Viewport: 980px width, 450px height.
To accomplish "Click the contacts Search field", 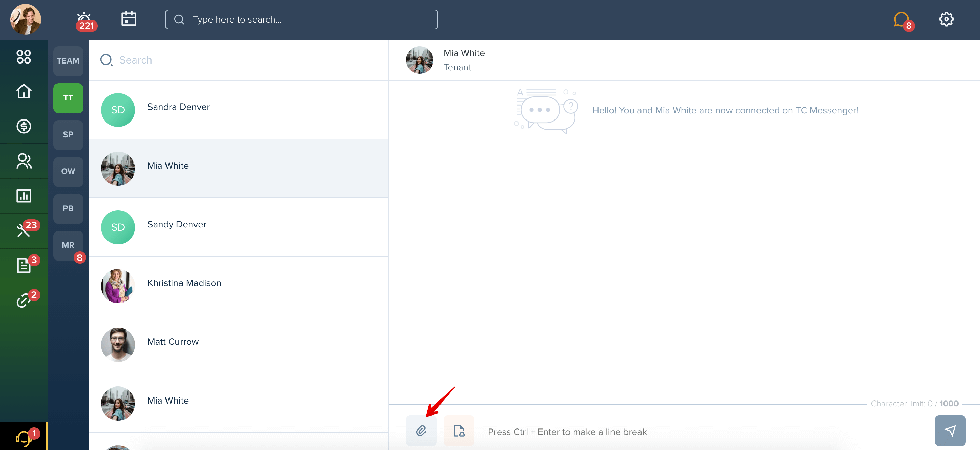I will [239, 60].
